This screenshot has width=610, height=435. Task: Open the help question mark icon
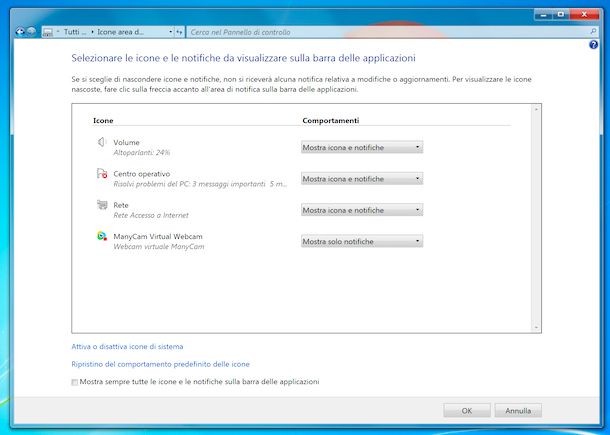[x=593, y=45]
